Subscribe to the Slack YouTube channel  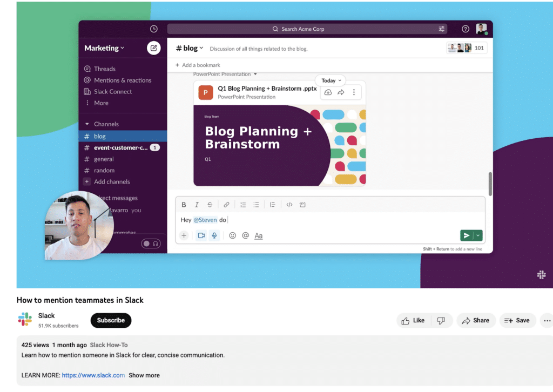coord(111,320)
